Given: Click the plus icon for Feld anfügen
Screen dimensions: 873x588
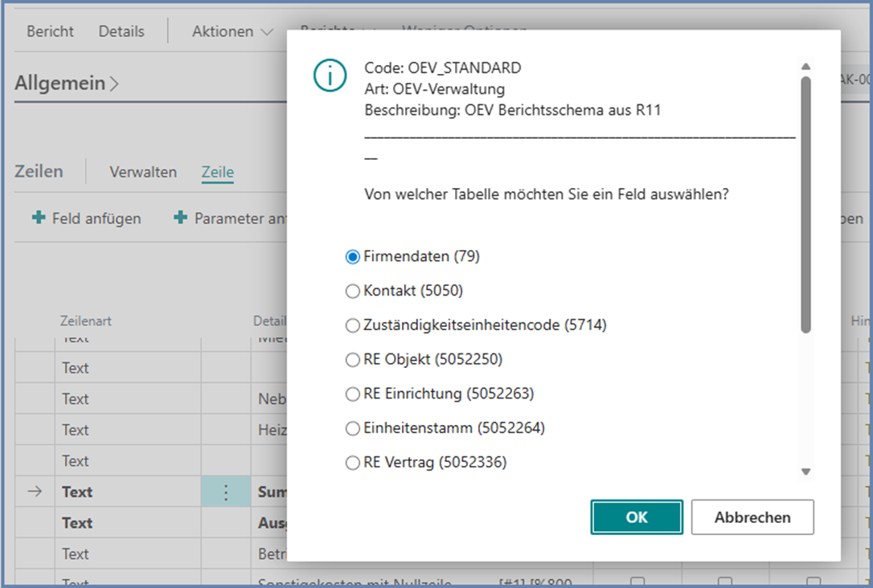Looking at the screenshot, I should coord(39,218).
